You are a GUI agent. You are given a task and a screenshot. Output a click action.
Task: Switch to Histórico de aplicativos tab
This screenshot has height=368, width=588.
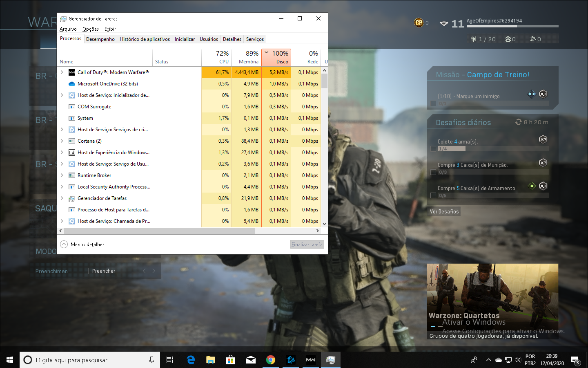(145, 39)
